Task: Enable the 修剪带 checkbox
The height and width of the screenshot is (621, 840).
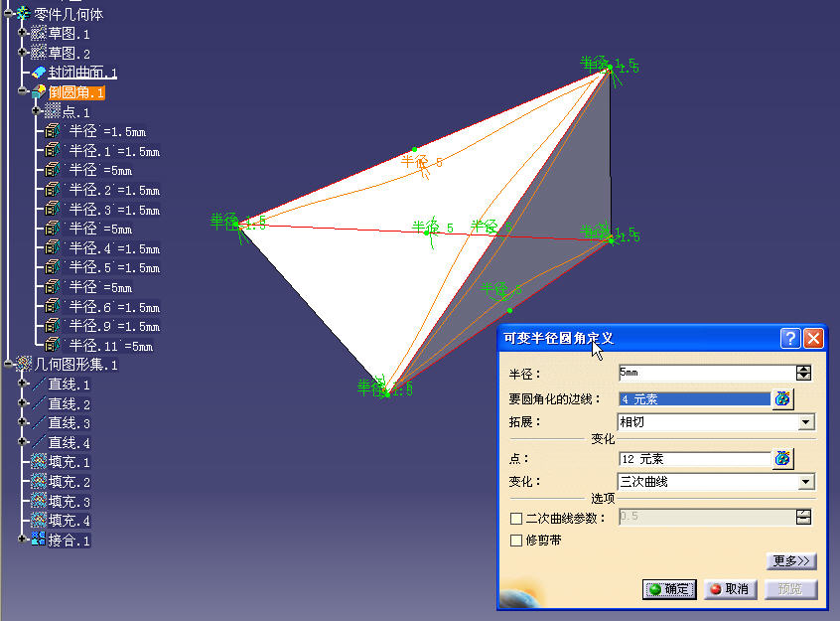Action: pos(516,541)
